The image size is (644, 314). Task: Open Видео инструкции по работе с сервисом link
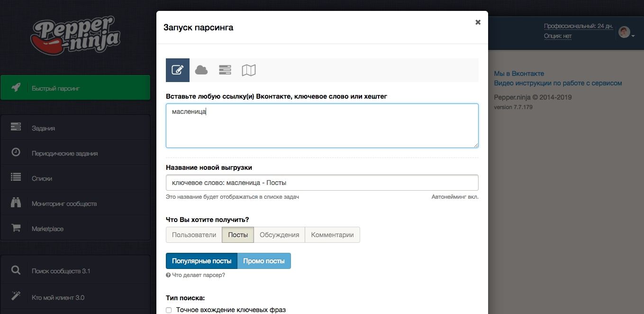point(558,83)
